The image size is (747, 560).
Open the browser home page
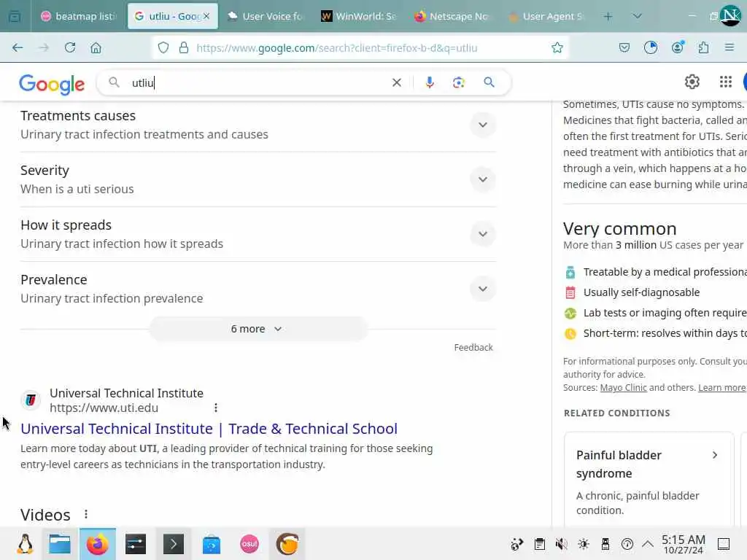click(x=96, y=47)
